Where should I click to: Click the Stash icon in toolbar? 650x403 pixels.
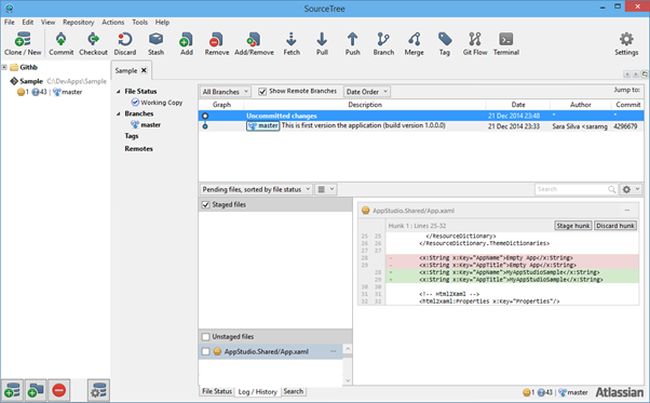[156, 41]
